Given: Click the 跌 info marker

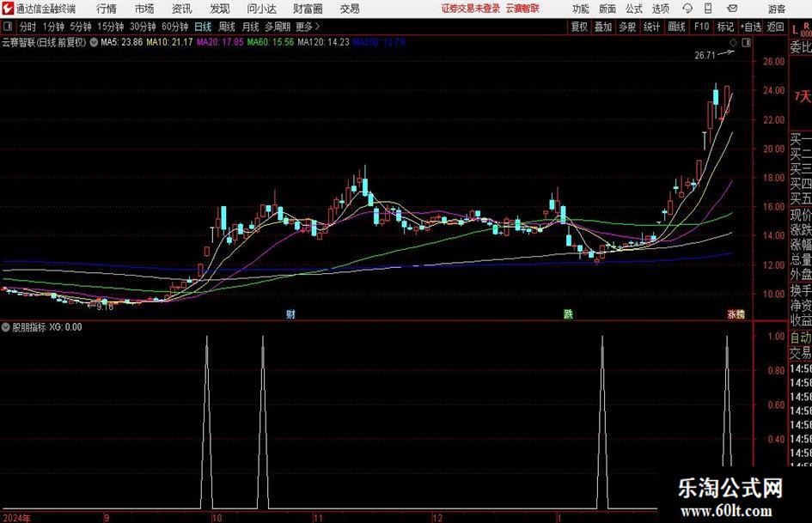Looking at the screenshot, I should pos(568,313).
